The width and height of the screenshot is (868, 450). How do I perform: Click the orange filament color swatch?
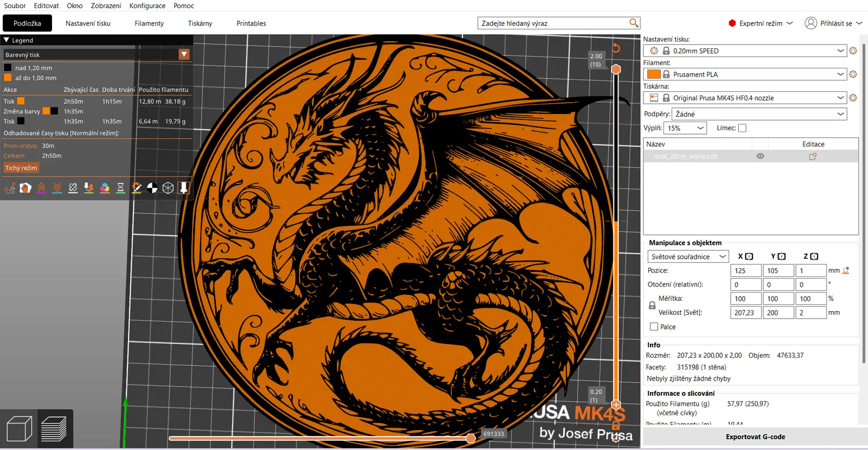coord(654,74)
